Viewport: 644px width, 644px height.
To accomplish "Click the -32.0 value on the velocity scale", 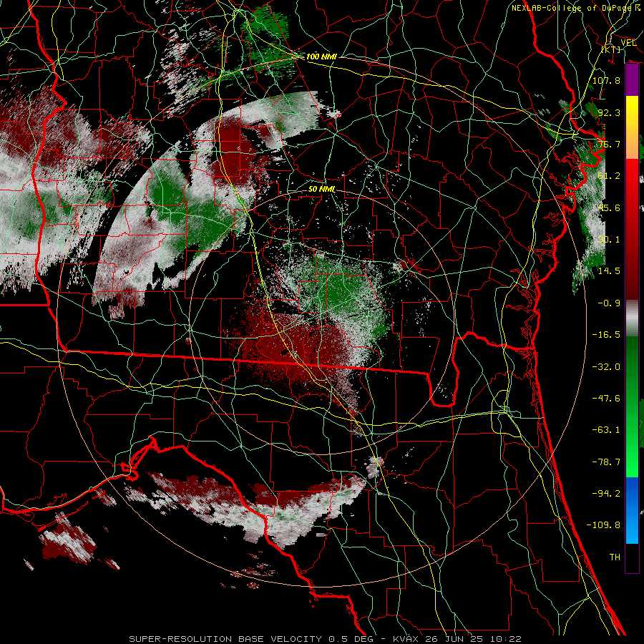I will (606, 367).
